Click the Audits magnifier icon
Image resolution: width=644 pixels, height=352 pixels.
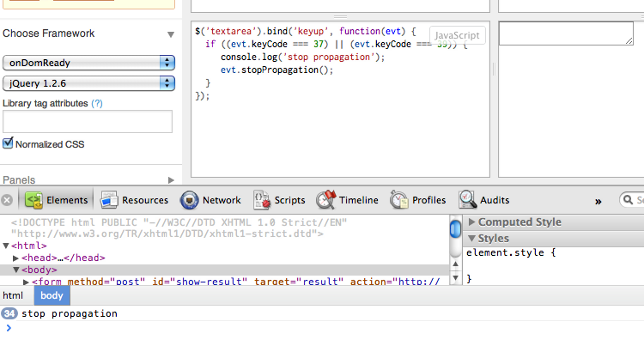pos(467,200)
